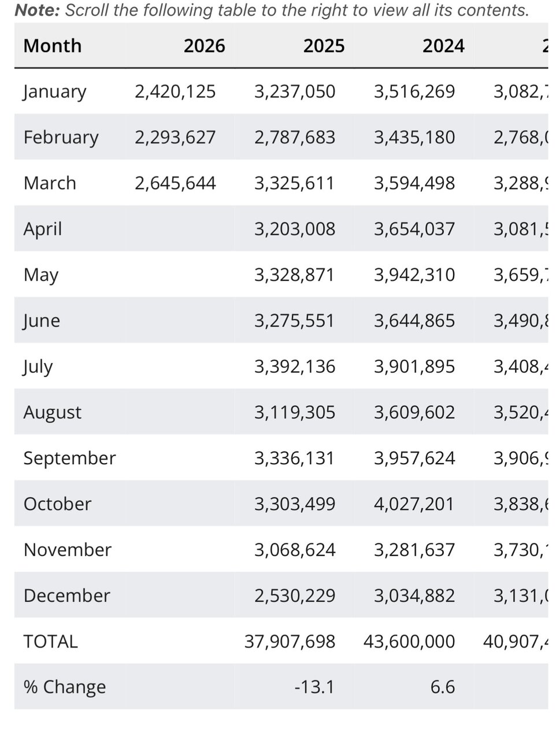Select the October 2024 value 4,027,201

[414, 504]
